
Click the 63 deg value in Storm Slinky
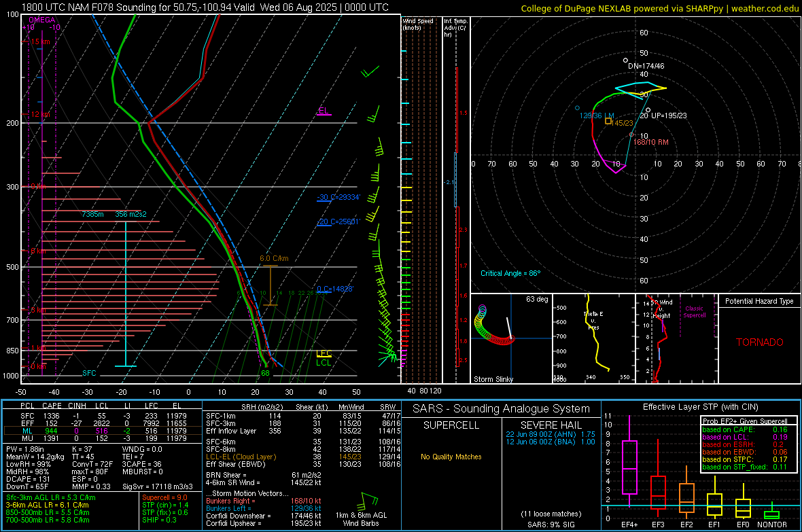click(537, 299)
